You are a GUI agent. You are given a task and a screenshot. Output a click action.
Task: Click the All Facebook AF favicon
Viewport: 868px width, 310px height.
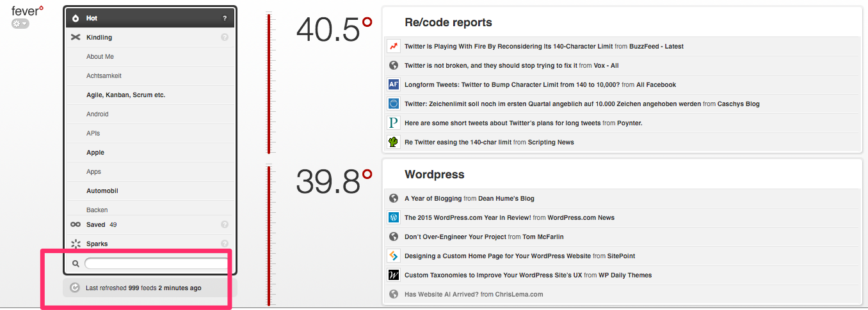(x=394, y=84)
